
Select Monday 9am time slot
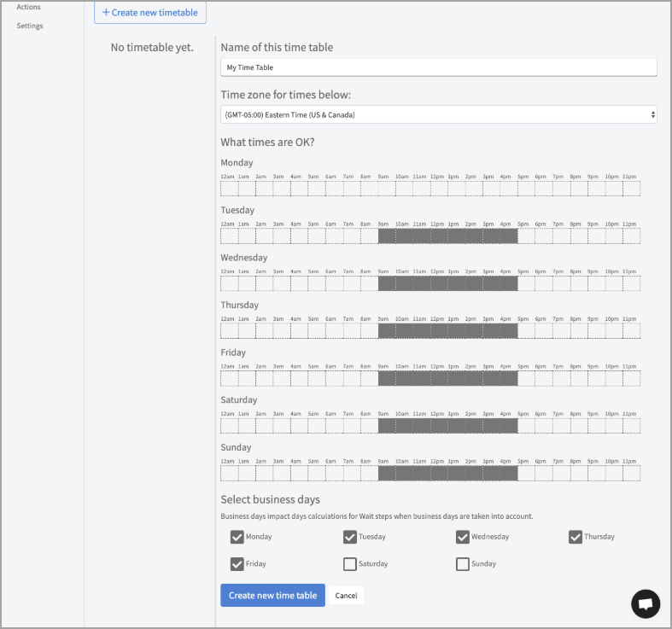pyautogui.click(x=387, y=189)
